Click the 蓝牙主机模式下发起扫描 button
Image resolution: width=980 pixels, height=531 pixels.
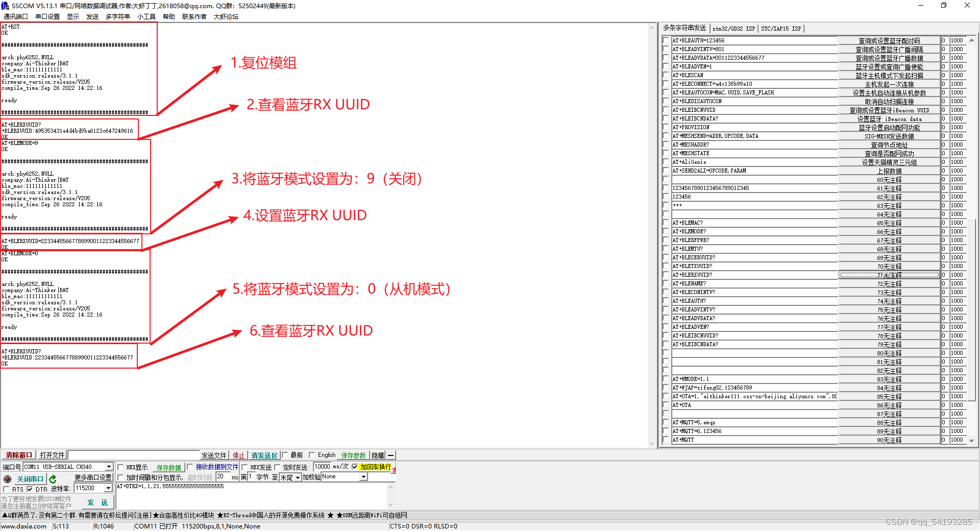coord(889,76)
